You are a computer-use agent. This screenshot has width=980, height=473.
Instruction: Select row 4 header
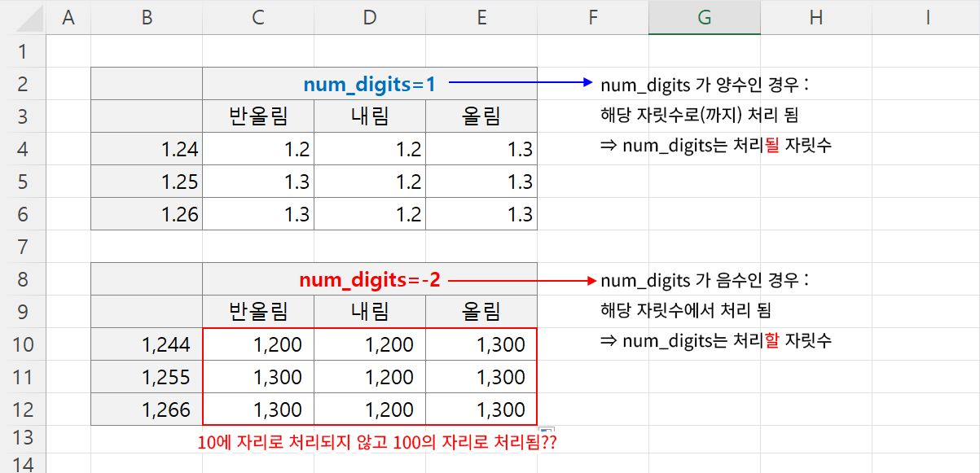pyautogui.click(x=23, y=149)
